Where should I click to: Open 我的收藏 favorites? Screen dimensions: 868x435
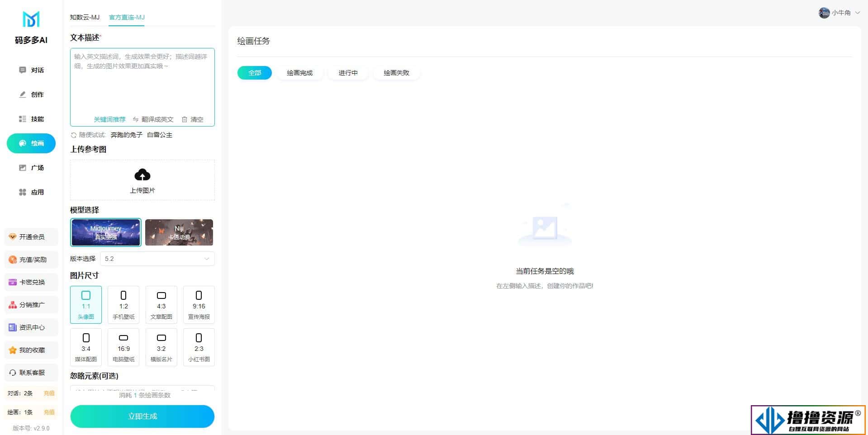tap(31, 350)
